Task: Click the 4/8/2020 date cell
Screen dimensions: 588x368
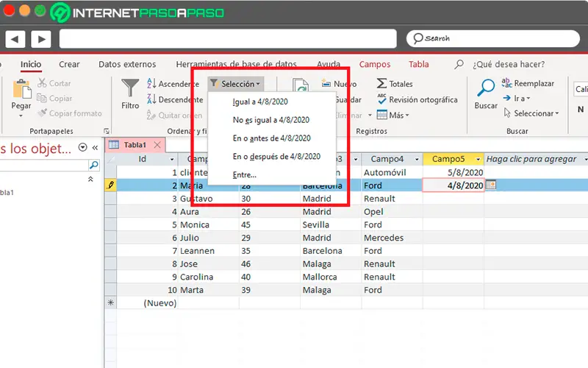Action: coord(453,185)
